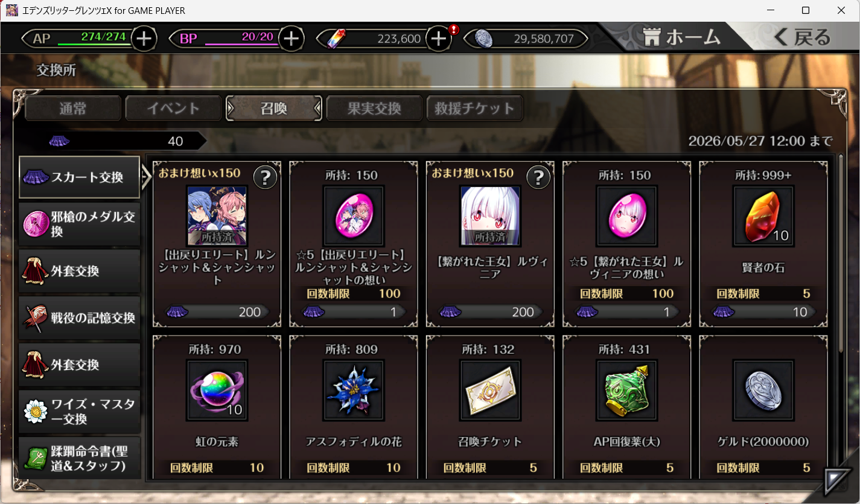The width and height of the screenshot is (860, 504).
Task: Pick the ゲルド(2000000) silver coin icon
Action: click(763, 390)
